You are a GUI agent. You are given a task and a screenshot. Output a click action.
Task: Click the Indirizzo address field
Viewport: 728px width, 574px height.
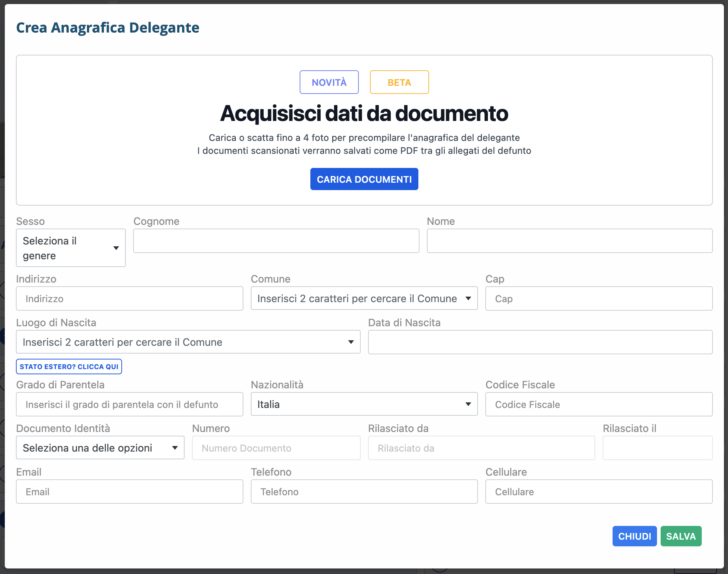[129, 298]
